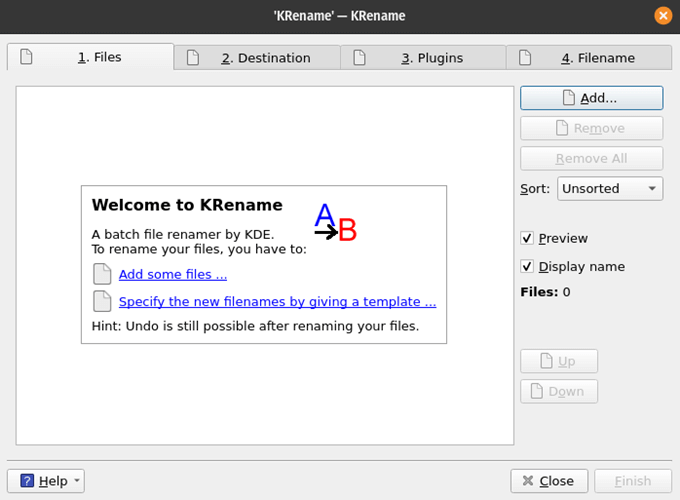
Task: Click the 'Welcome to KRename' heading
Action: point(187,205)
